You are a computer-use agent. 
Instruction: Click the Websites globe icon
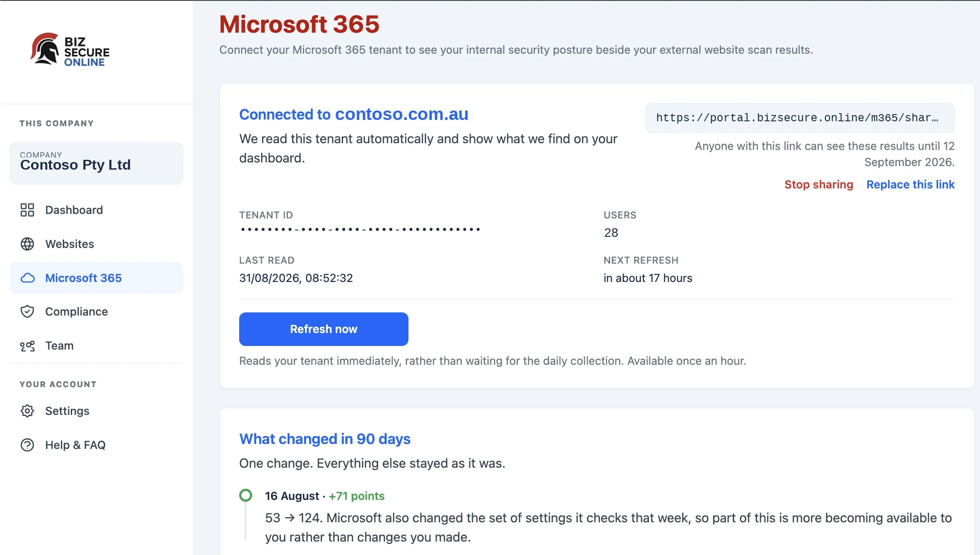coord(27,244)
